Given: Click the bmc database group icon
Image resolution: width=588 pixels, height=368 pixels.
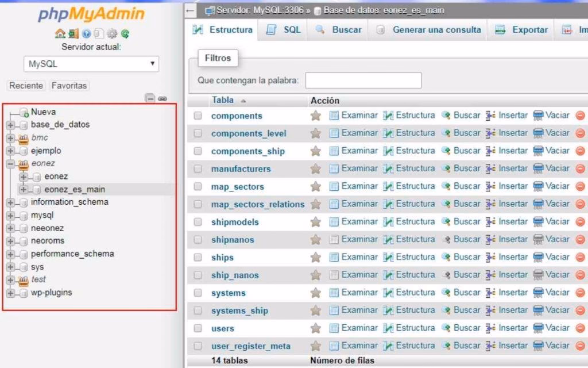Looking at the screenshot, I should coord(23,138).
